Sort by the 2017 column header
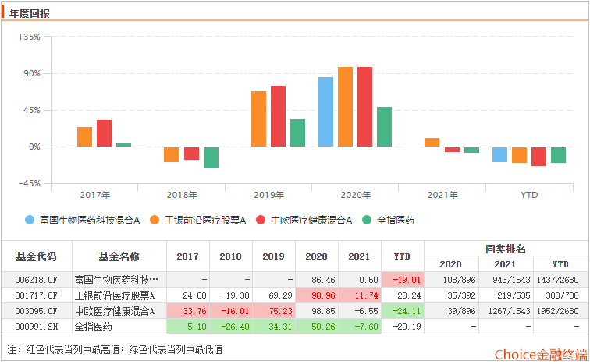This screenshot has height=364, width=590. pyautogui.click(x=188, y=256)
